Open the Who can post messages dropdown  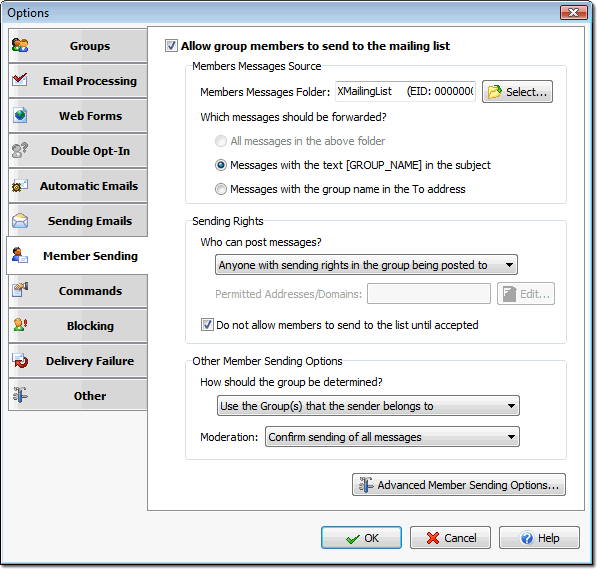pyautogui.click(x=366, y=265)
